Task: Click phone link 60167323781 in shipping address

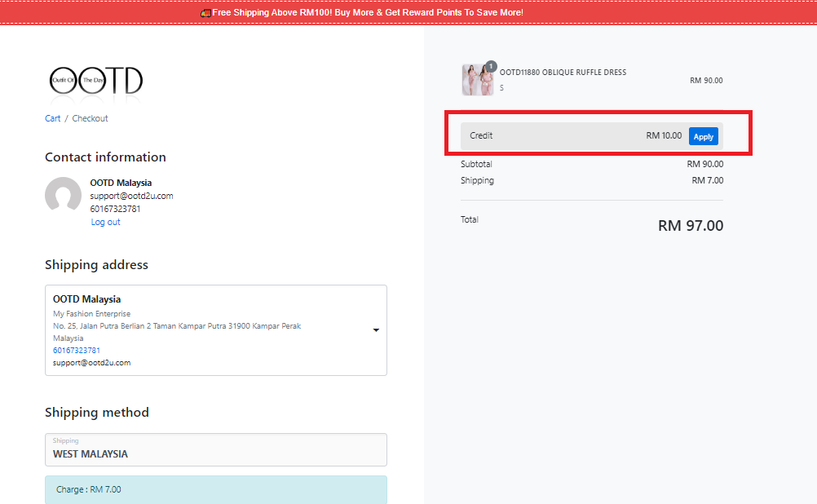Action: (77, 350)
